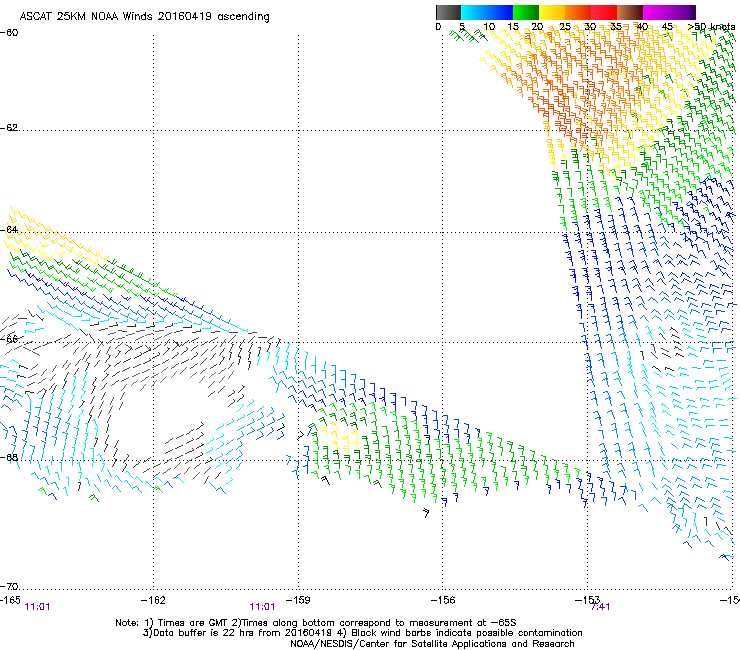This screenshot has width=740, height=650.
Task: Click the -64 latitude axis label
Action: [9, 229]
